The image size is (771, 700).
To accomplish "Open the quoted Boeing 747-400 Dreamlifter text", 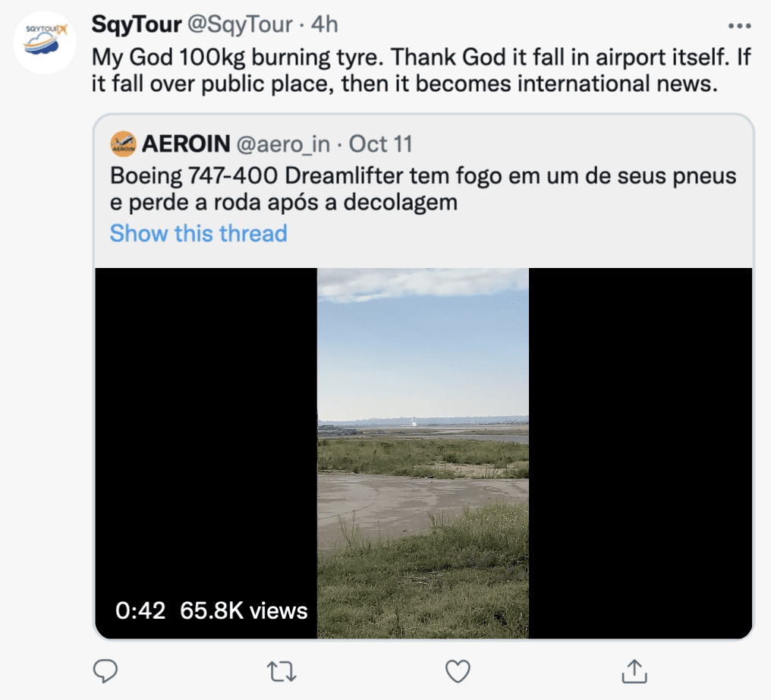I will [423, 189].
